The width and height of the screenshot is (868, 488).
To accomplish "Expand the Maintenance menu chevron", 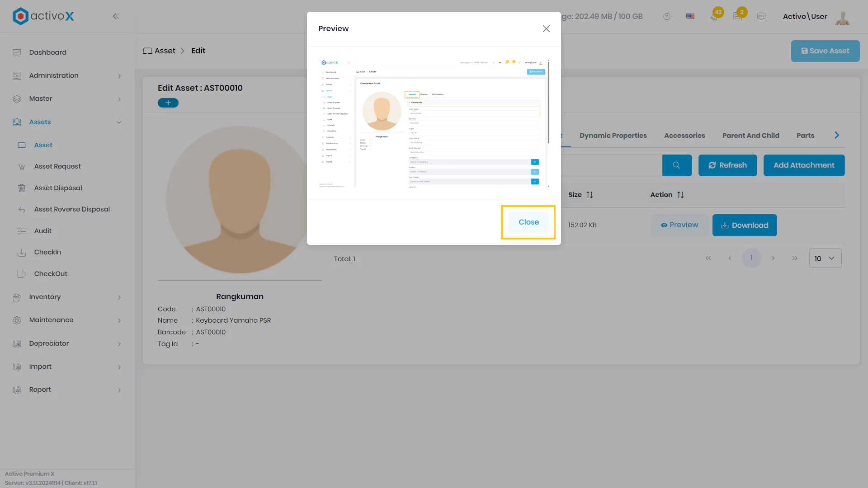I will [119, 320].
